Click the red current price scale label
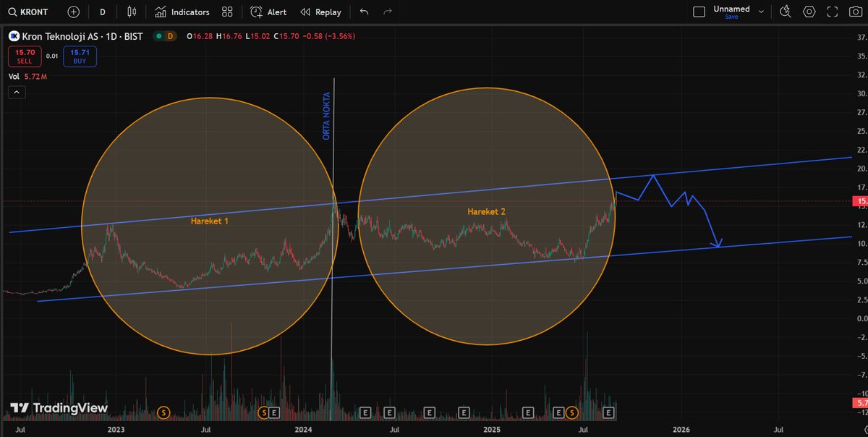 click(x=859, y=201)
